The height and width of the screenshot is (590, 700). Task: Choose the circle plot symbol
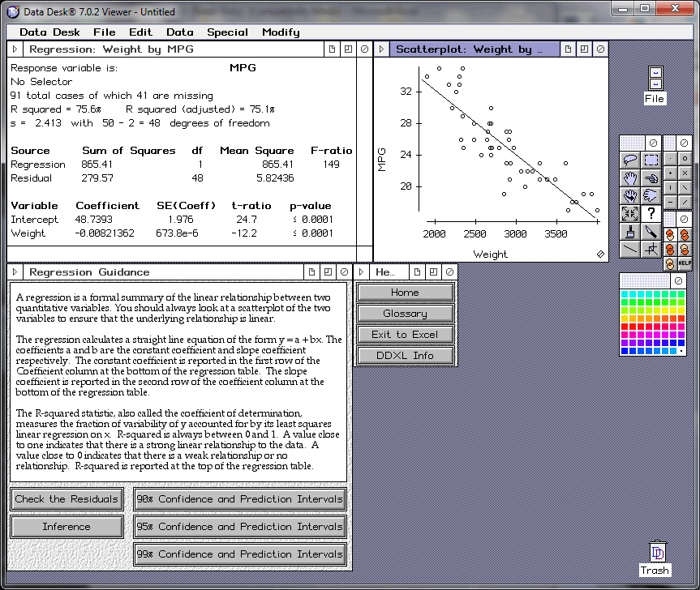[x=685, y=159]
